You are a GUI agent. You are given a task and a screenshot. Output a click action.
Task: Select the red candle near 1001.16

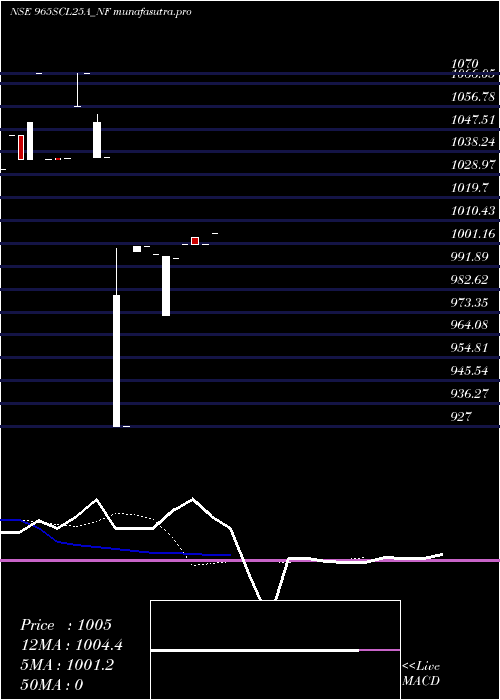(x=195, y=241)
